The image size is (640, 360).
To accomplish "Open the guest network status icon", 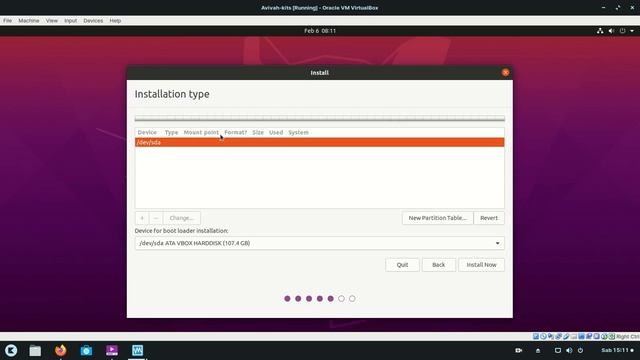I will click(x=600, y=31).
